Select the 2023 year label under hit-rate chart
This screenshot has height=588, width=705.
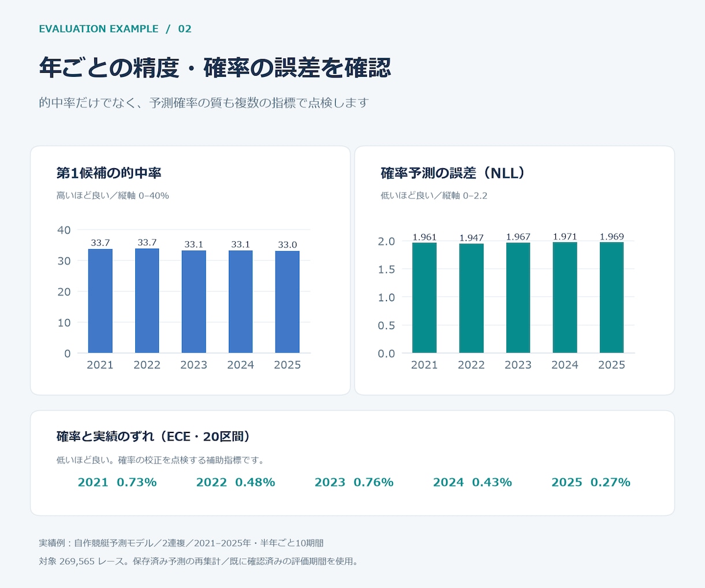(x=194, y=365)
